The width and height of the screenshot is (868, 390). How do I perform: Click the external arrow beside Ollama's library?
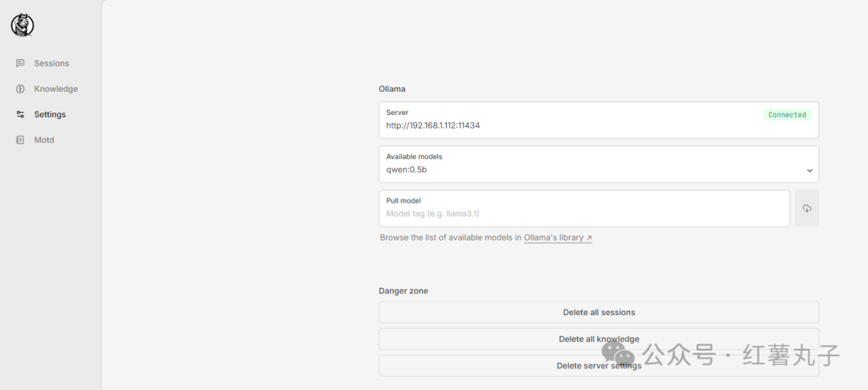(x=589, y=238)
